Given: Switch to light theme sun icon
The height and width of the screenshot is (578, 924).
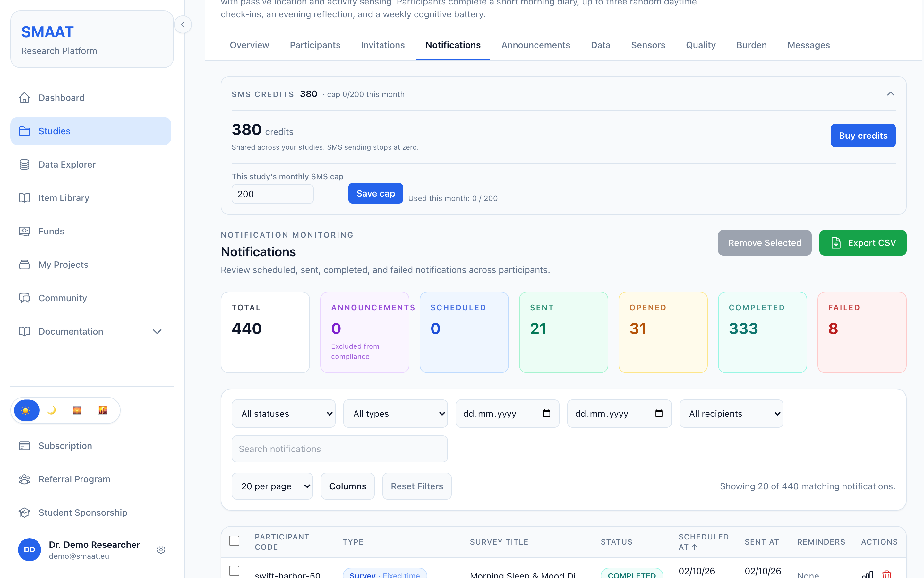Looking at the screenshot, I should (x=27, y=411).
